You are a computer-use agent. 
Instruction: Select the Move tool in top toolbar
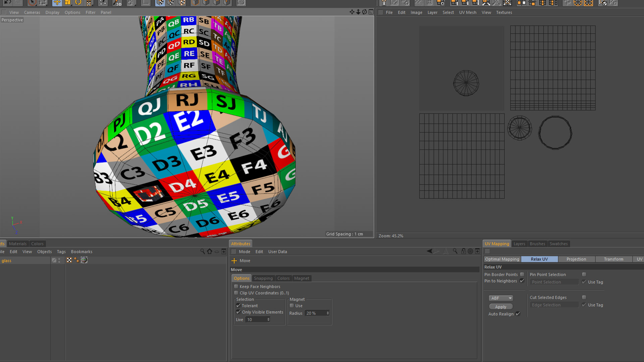[x=57, y=3]
